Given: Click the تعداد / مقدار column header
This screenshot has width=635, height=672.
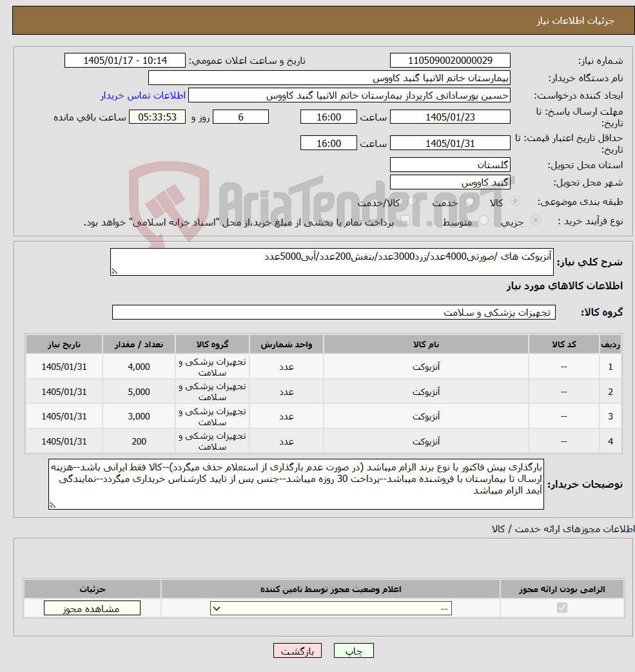Looking at the screenshot, I should pyautogui.click(x=139, y=345).
